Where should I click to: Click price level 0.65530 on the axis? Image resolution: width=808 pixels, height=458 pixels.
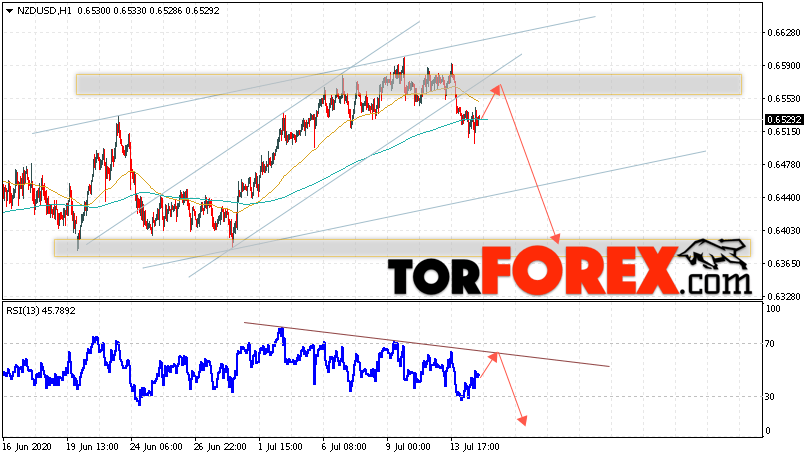pos(784,98)
